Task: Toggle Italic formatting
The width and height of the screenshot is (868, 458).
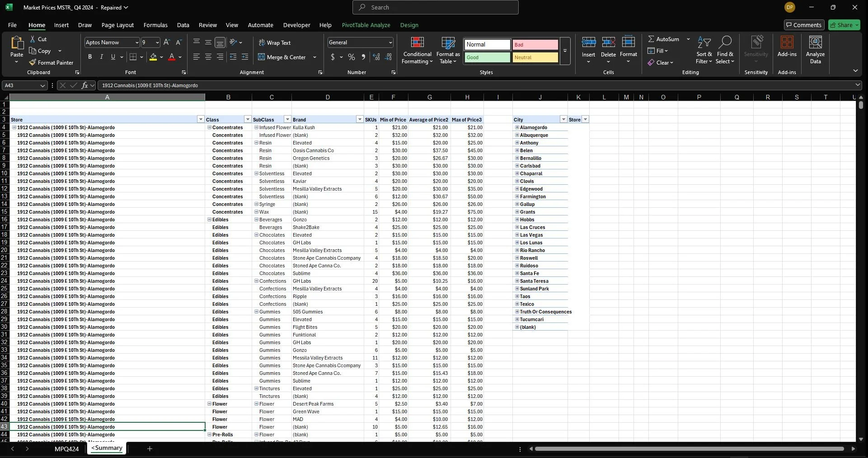Action: click(101, 57)
